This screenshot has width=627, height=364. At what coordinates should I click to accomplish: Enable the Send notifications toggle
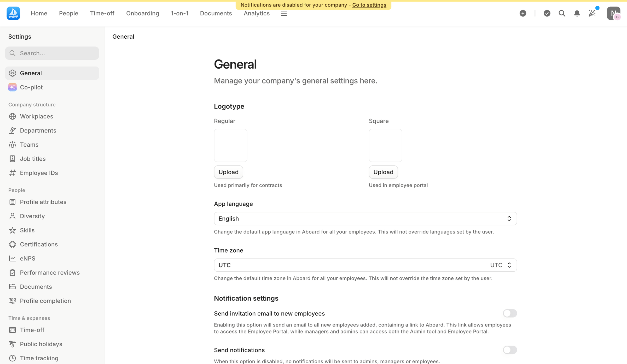point(510,350)
